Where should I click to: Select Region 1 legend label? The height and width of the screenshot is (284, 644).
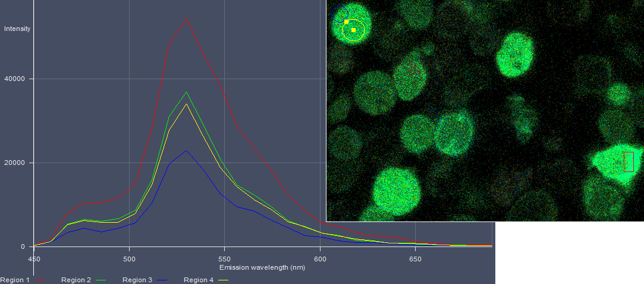click(15, 280)
